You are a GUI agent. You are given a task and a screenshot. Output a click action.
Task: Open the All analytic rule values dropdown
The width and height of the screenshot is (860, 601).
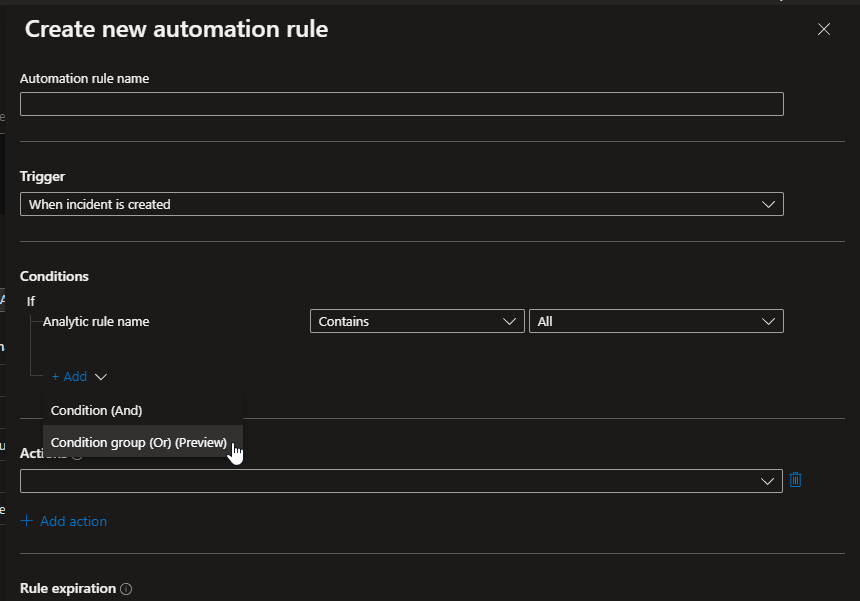coord(656,321)
